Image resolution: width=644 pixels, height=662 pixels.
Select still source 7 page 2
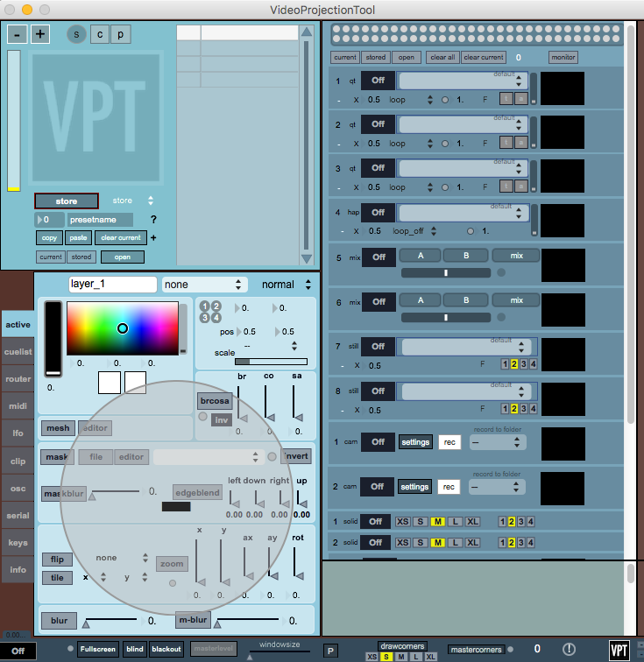point(513,364)
